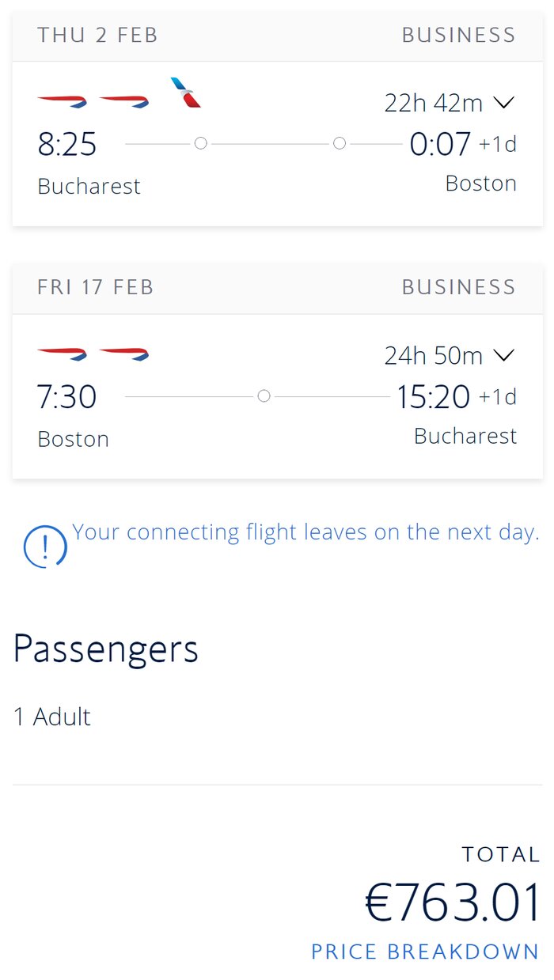
Task: Click second British Airways logo on return flight
Action: tap(124, 354)
